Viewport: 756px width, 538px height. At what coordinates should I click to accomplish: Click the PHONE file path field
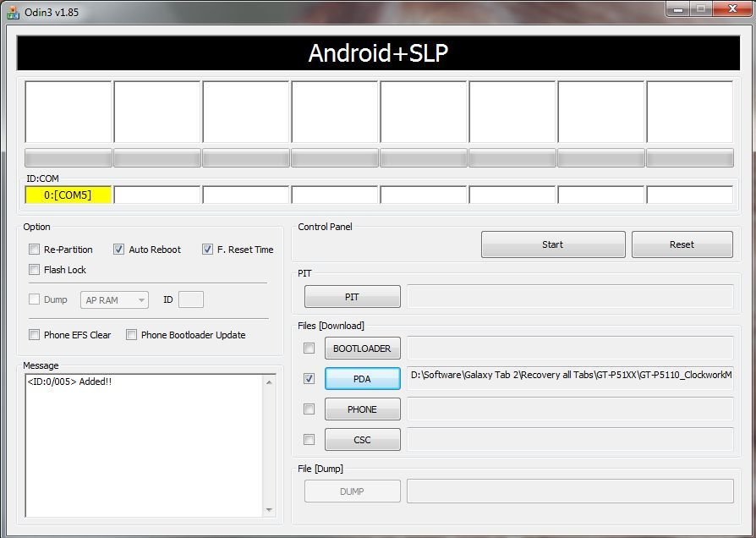(x=570, y=409)
